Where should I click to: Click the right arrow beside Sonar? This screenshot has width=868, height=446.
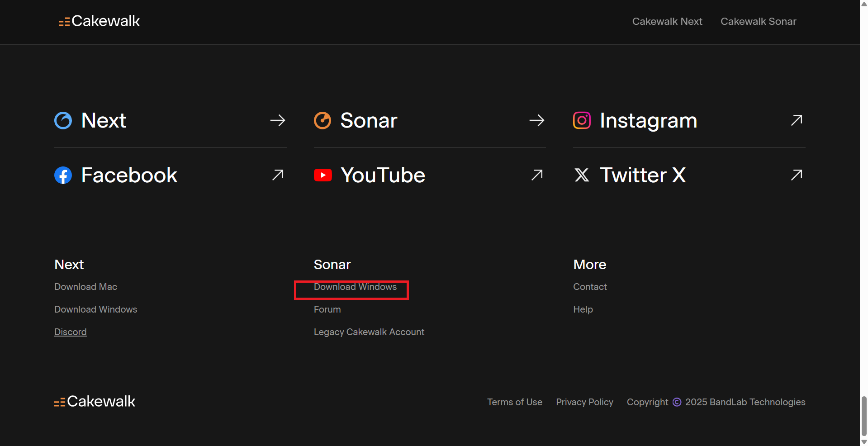pos(537,120)
